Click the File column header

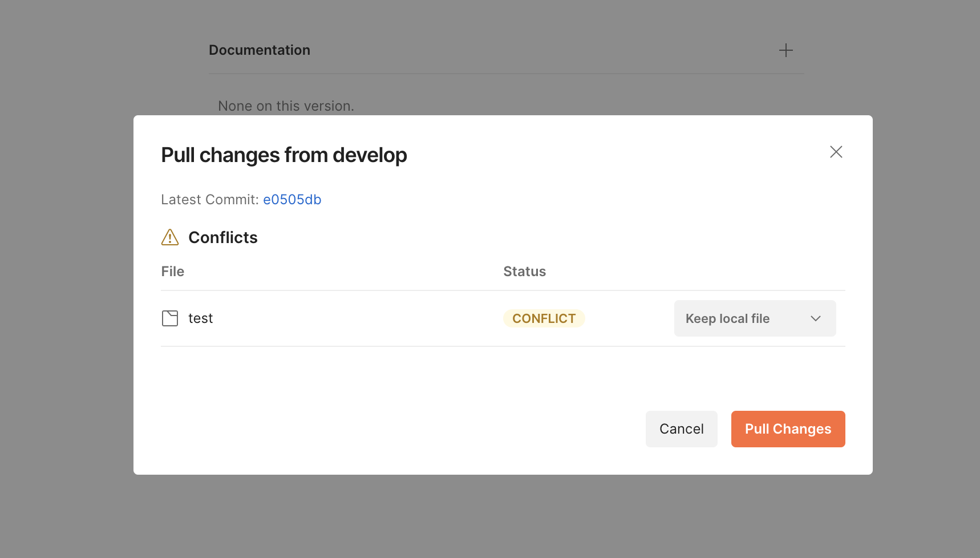click(172, 271)
